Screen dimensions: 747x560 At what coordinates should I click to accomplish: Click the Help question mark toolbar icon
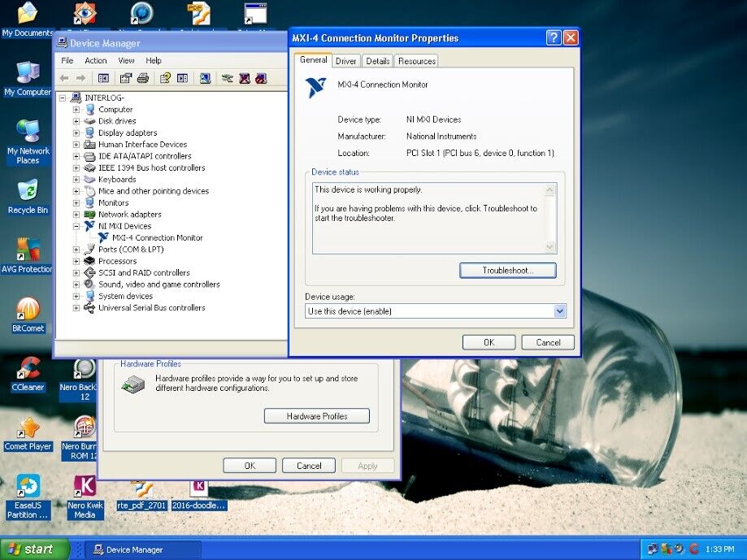(165, 78)
